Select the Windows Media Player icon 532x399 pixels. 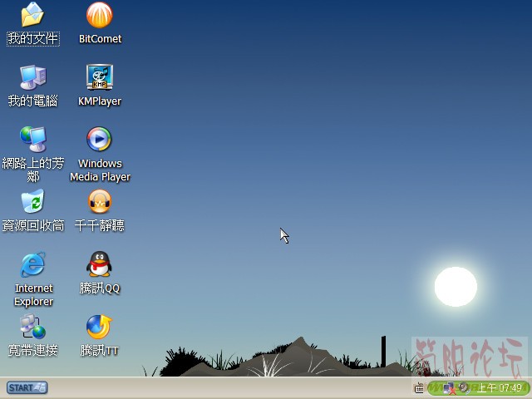click(99, 139)
